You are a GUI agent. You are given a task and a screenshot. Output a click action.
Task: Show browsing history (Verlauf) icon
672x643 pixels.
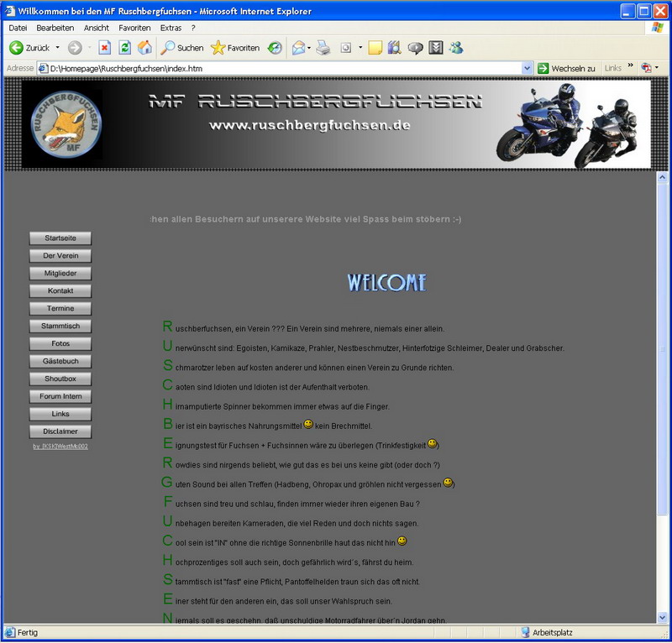275,48
